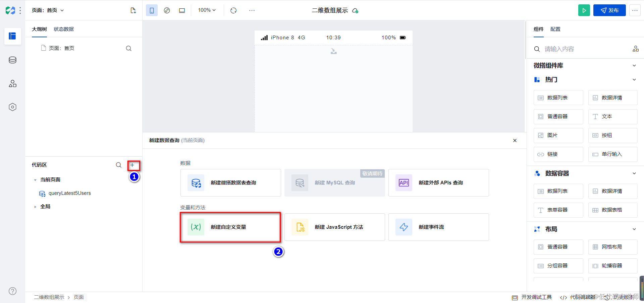Viewport: 644px width, 303px height.
Task: Pick 数据列表 component under 热门
Action: click(558, 98)
